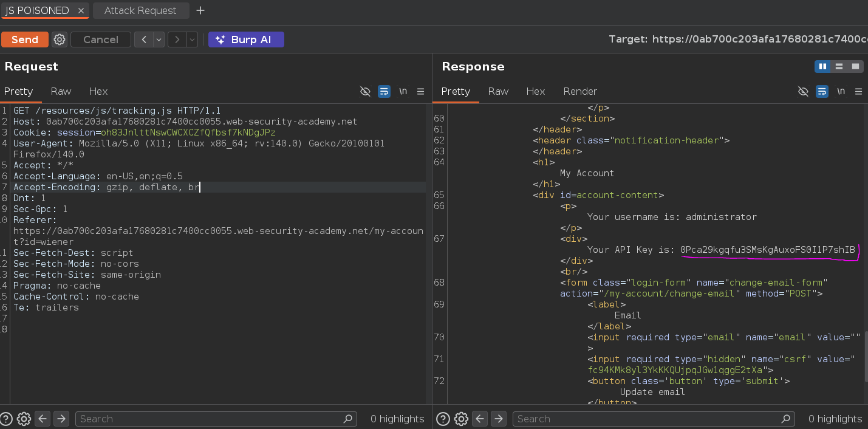The image size is (868, 429).
Task: Open search settings gear below Response
Action: point(462,419)
